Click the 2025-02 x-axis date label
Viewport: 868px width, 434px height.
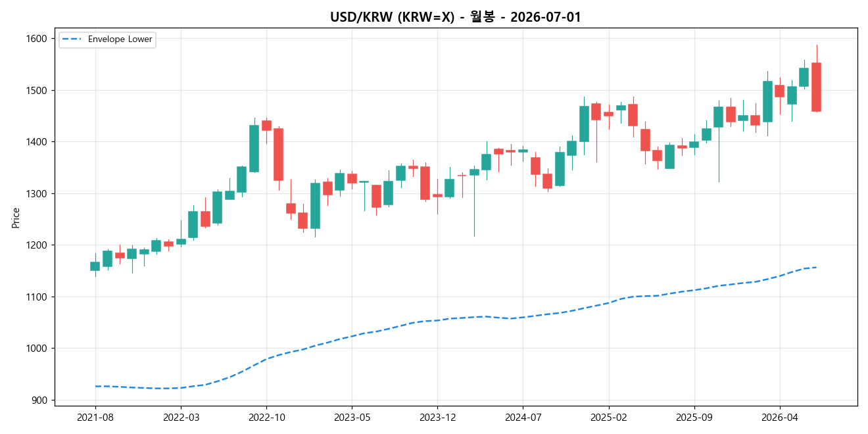pos(609,417)
